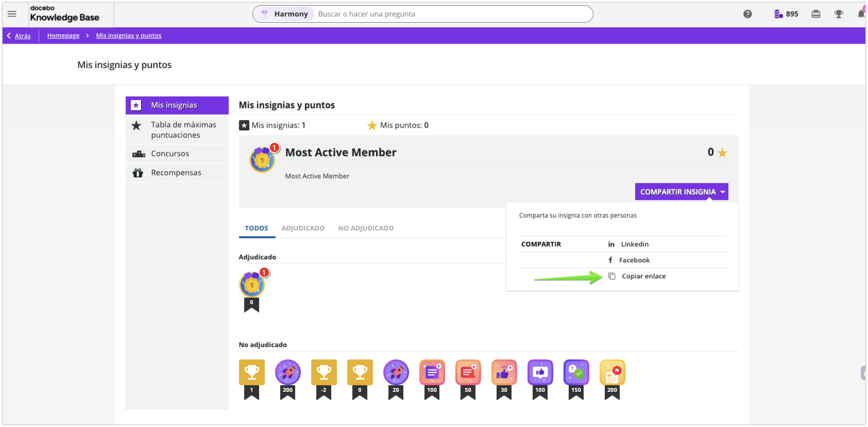Click the notifications bell icon

(861, 14)
